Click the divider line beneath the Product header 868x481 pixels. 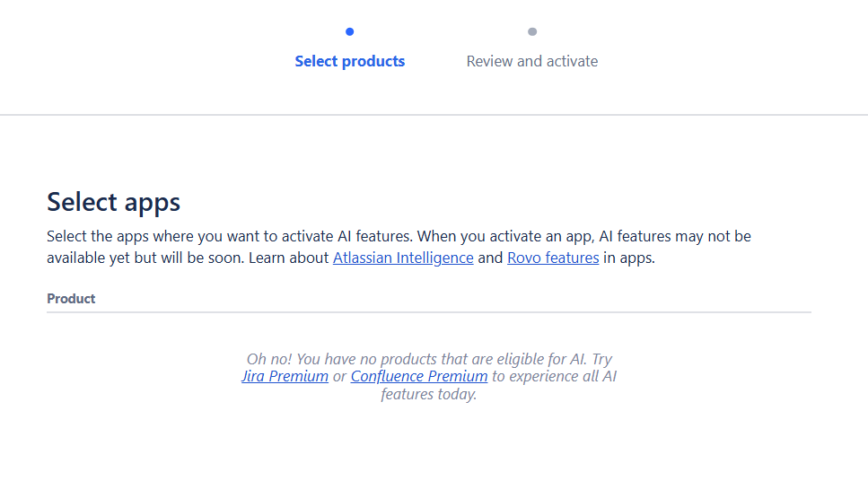pyautogui.click(x=428, y=312)
